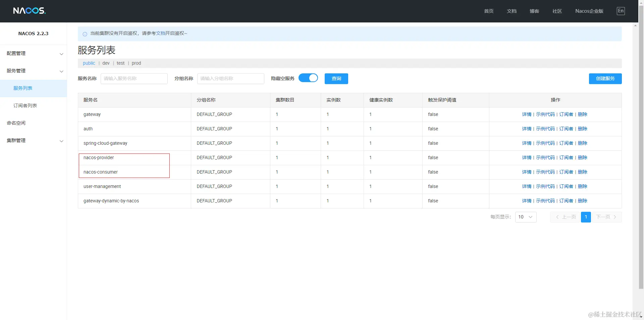View 详情 for nacos-provider

coord(527,158)
